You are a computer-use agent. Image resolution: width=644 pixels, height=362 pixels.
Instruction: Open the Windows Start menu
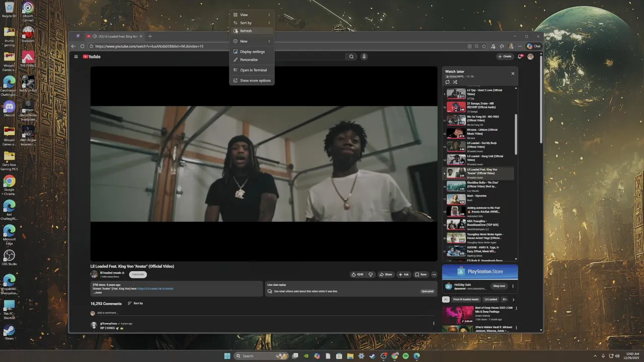pos(227,356)
